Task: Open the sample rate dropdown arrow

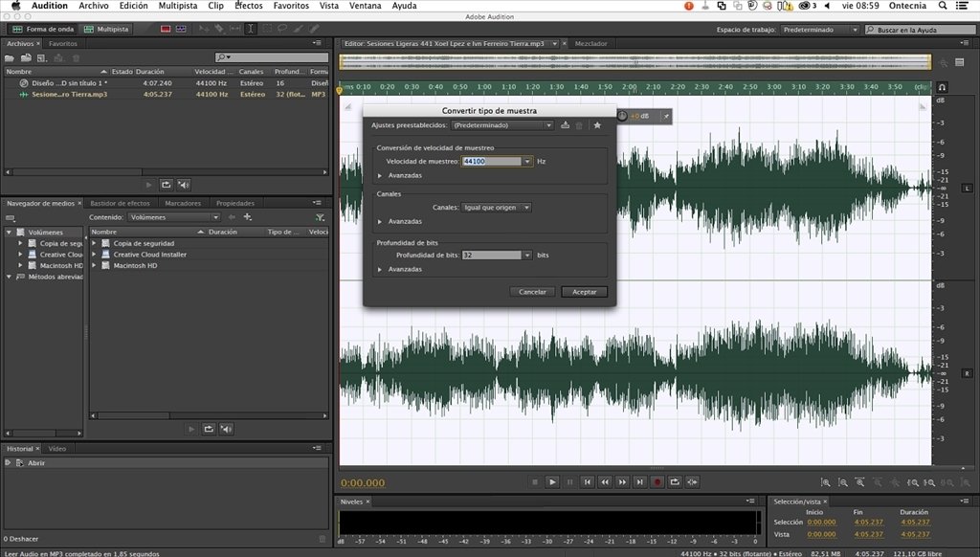Action: (527, 162)
